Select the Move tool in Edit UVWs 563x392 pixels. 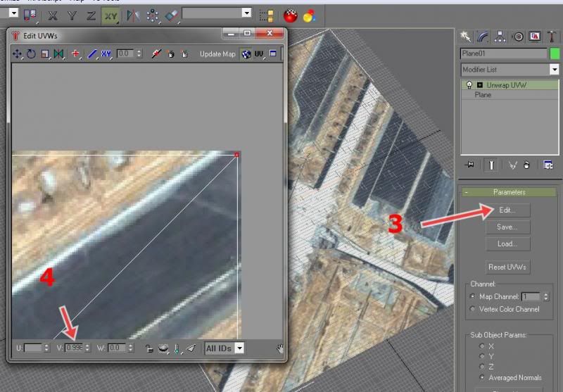(x=17, y=54)
